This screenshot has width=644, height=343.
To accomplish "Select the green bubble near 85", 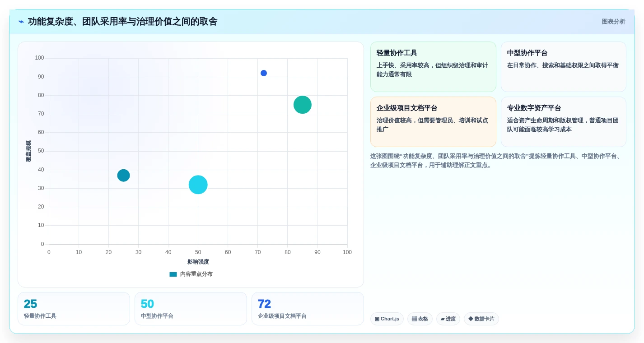I will point(303,105).
